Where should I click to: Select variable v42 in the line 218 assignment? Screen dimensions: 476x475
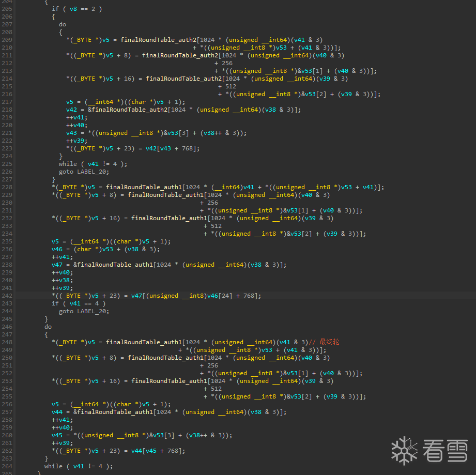[71, 110]
